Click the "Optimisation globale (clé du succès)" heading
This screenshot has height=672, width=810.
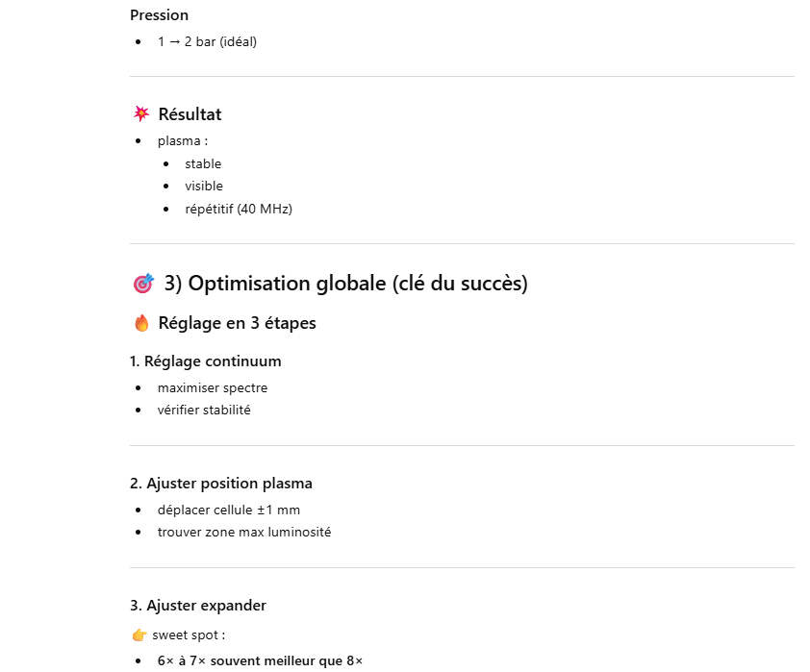(x=345, y=284)
